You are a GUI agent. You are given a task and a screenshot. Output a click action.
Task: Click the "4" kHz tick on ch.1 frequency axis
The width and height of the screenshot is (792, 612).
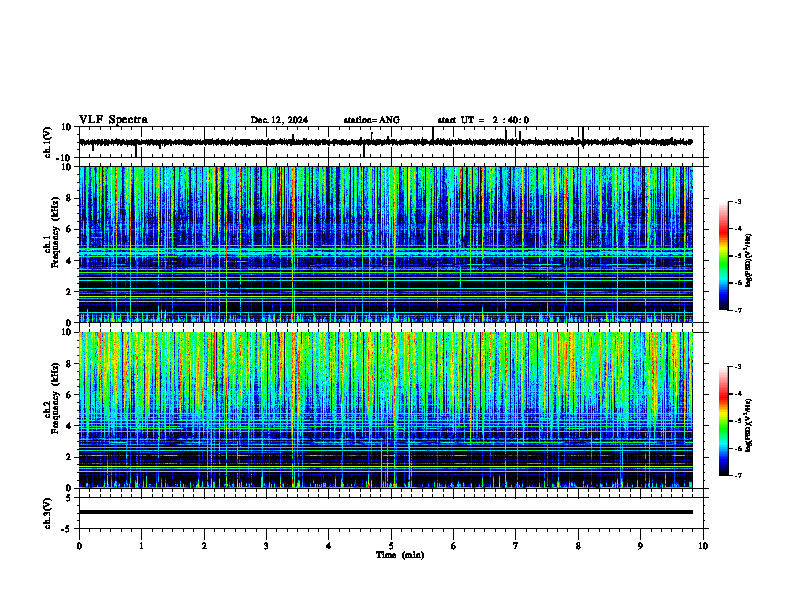(69, 261)
